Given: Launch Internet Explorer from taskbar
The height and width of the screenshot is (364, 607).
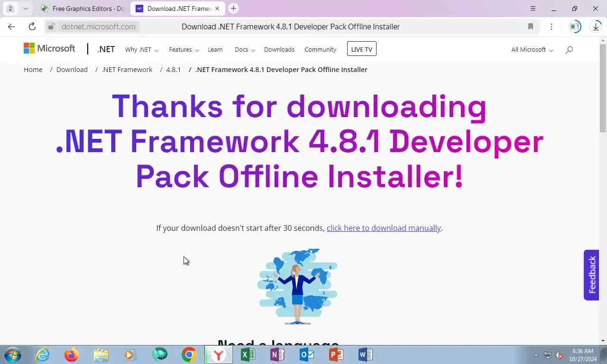Looking at the screenshot, I should 42,355.
